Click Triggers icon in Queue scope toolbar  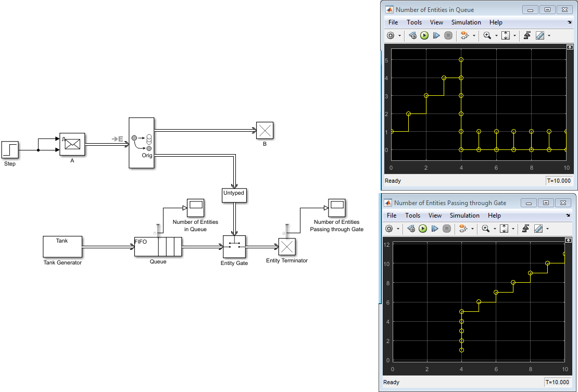[526, 35]
